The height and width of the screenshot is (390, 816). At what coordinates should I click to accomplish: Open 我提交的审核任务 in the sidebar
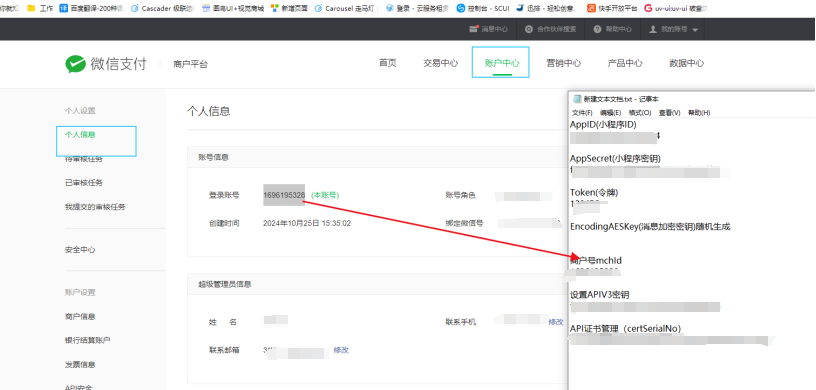95,207
